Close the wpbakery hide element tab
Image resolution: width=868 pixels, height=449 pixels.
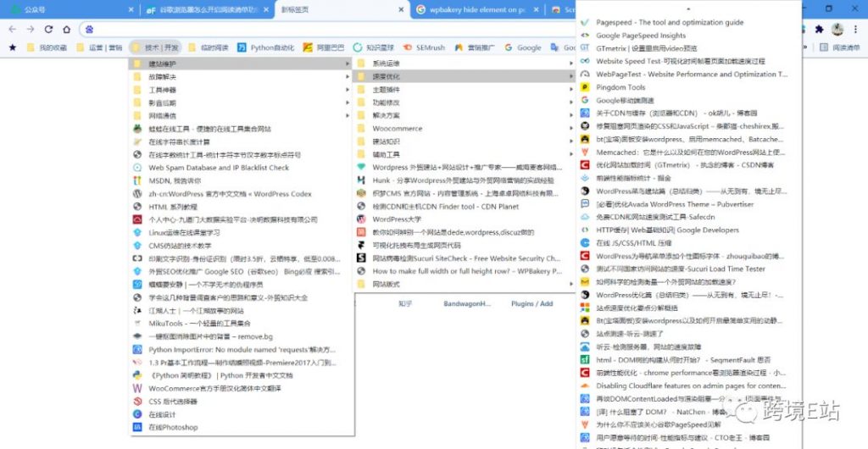537,9
